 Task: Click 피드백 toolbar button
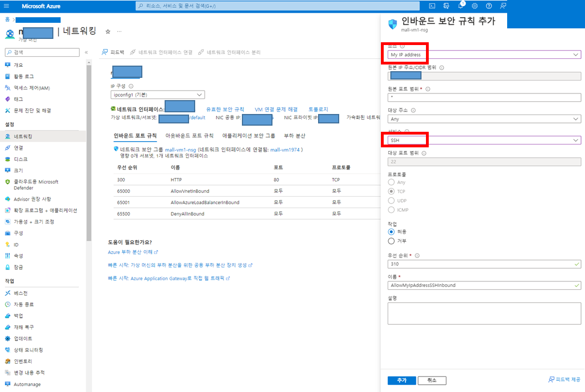tap(113, 52)
